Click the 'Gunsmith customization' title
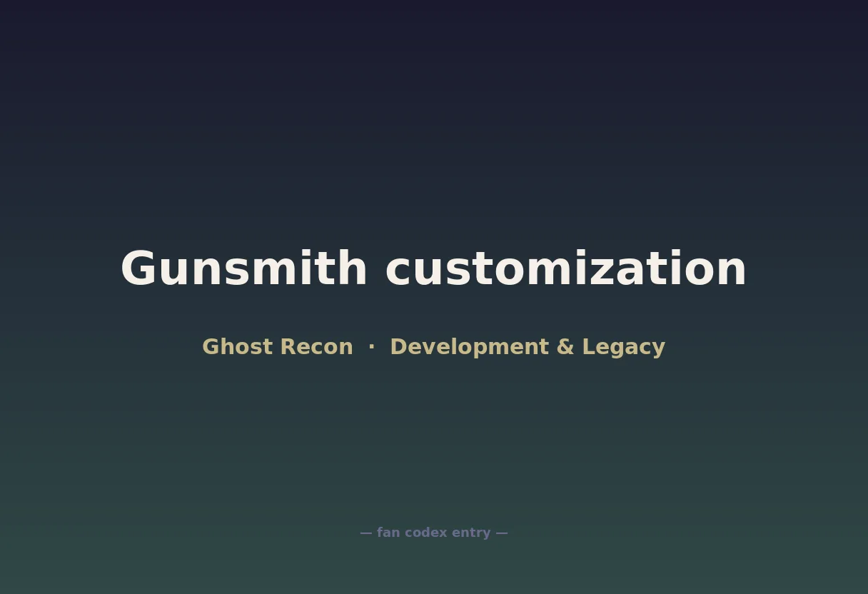The width and height of the screenshot is (868, 594). pyautogui.click(x=434, y=268)
